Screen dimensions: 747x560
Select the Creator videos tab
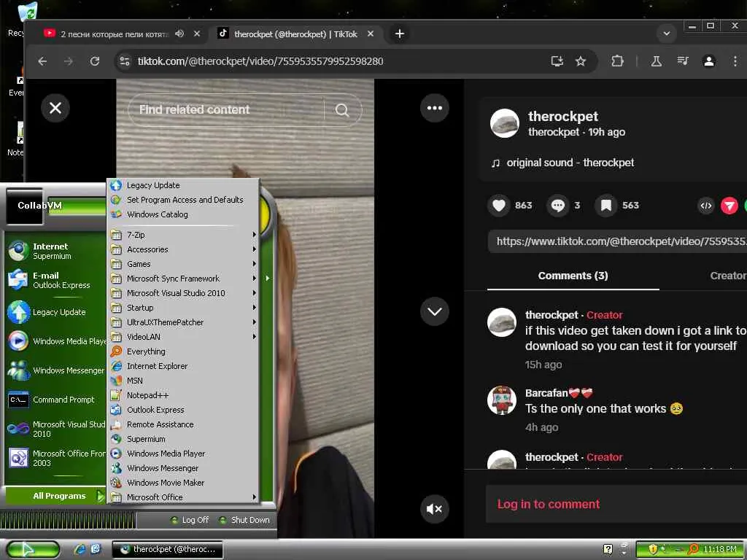(x=728, y=276)
